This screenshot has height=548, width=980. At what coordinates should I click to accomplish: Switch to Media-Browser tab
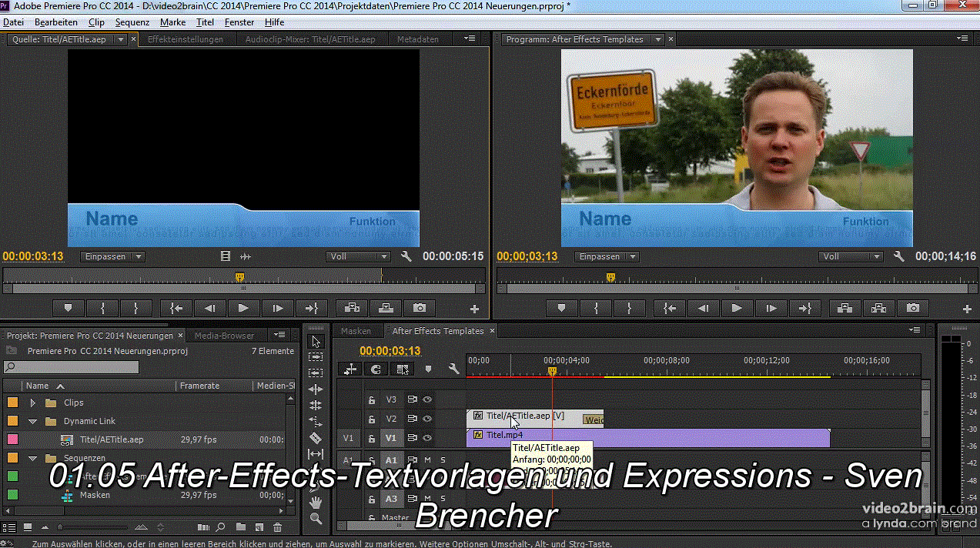tap(224, 336)
